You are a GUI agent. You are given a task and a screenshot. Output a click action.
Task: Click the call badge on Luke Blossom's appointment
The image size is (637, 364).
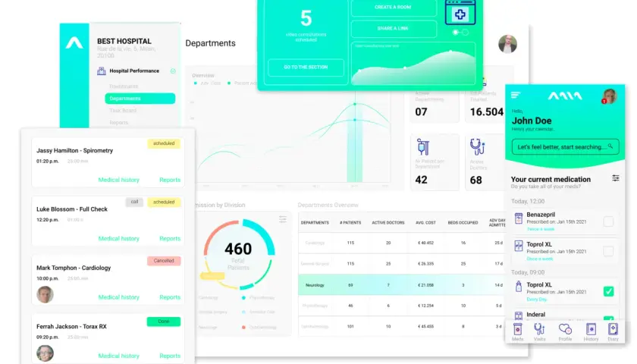[x=134, y=202]
